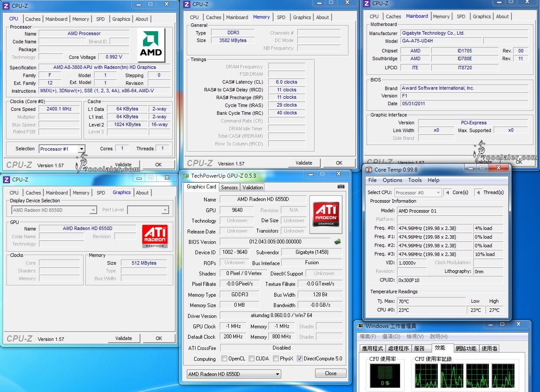Click the Core Temp title bar icon

point(369,170)
